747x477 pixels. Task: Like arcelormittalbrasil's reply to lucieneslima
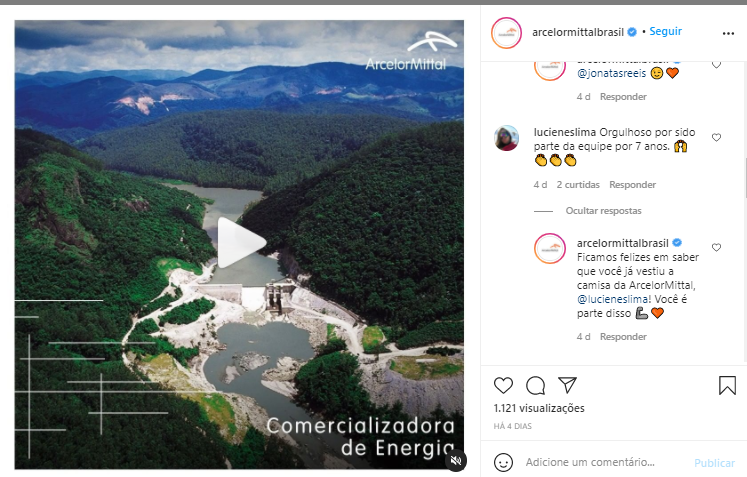[x=716, y=247]
